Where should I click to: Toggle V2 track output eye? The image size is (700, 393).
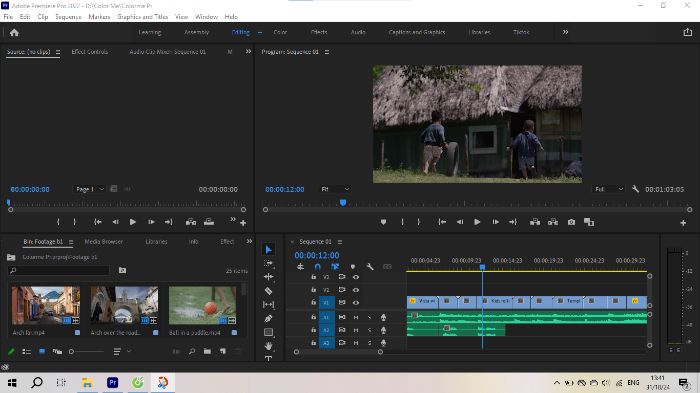pyautogui.click(x=356, y=290)
